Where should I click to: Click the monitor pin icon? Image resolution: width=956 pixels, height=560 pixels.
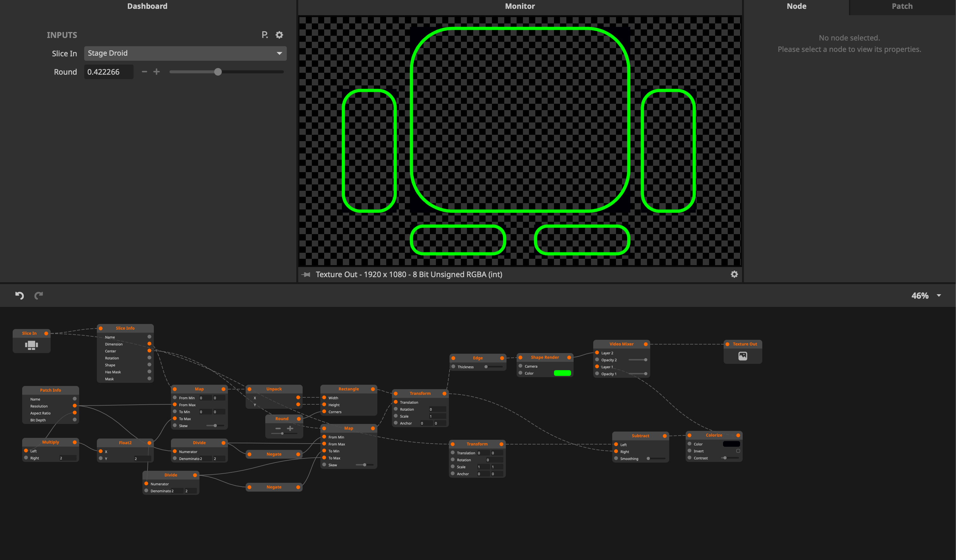click(x=306, y=274)
